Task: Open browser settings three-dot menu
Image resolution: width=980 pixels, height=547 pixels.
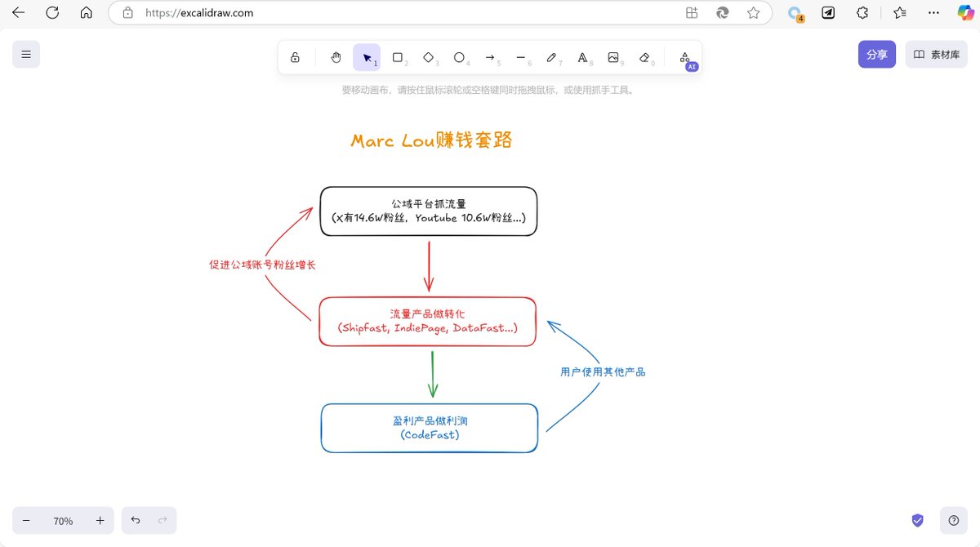Action: (934, 13)
